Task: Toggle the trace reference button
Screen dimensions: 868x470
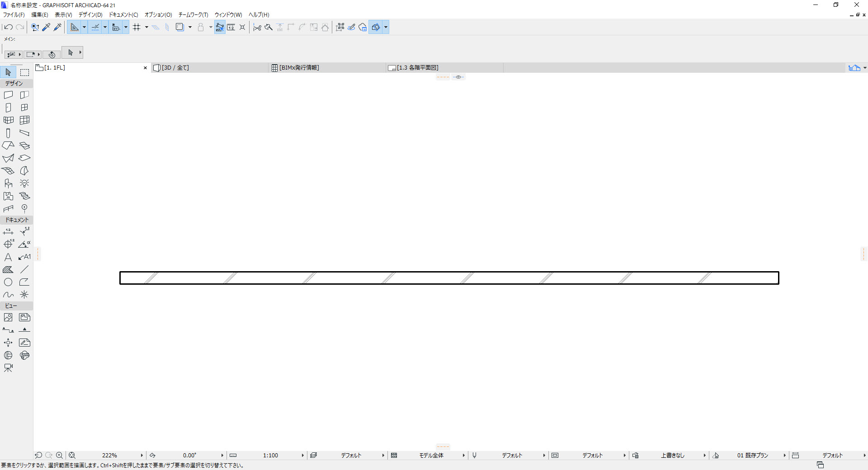Action: [x=180, y=27]
